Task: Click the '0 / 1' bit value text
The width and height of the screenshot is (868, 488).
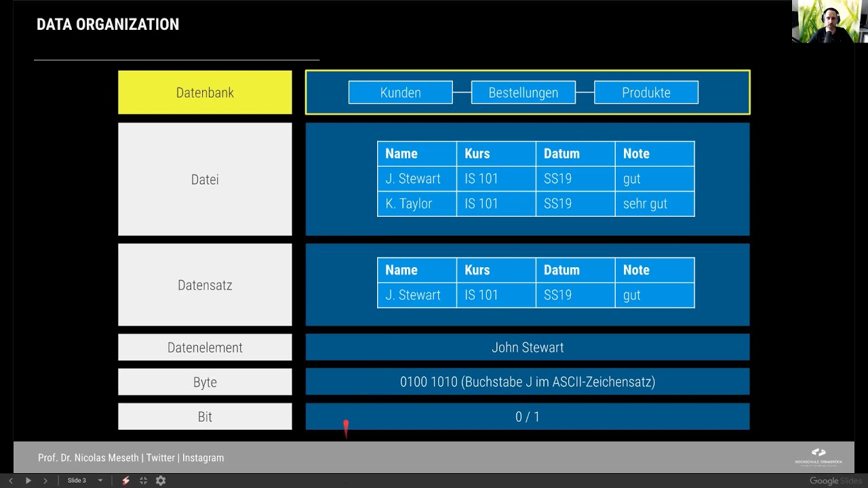Action: click(528, 416)
